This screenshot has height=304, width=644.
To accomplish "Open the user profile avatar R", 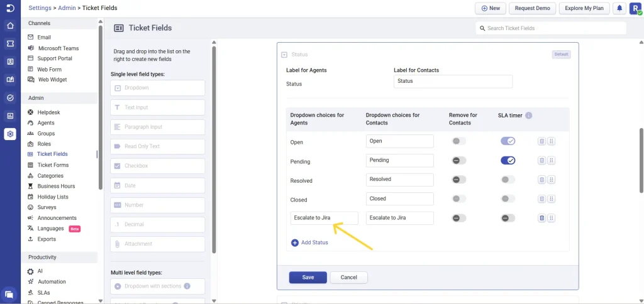I will (635, 8).
